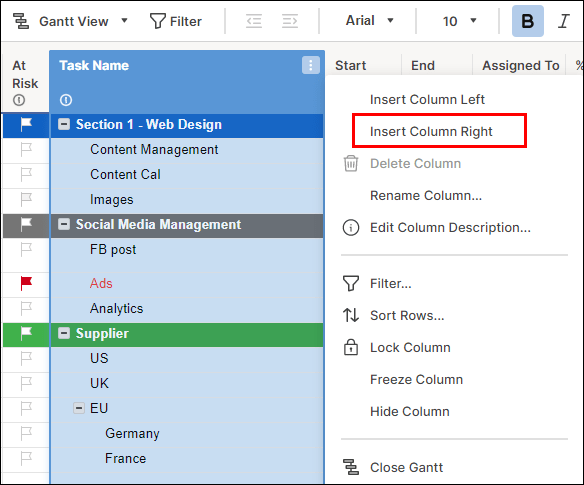Toggle the red flag on Ads row
The image size is (584, 485).
pyautogui.click(x=26, y=283)
